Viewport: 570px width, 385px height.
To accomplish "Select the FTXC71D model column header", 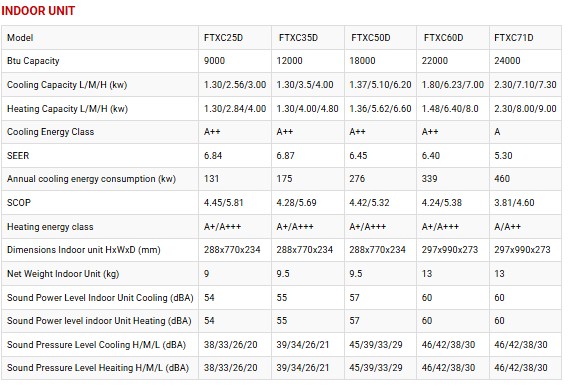I will pos(513,37).
